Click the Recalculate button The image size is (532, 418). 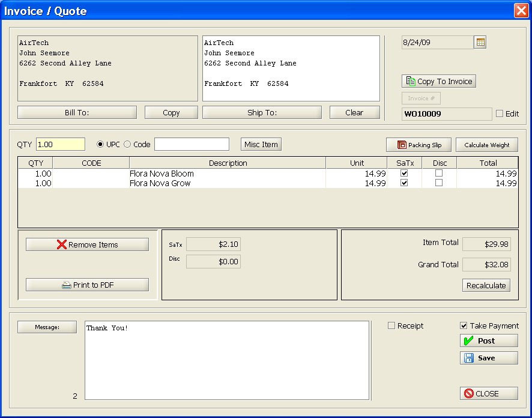tap(486, 285)
